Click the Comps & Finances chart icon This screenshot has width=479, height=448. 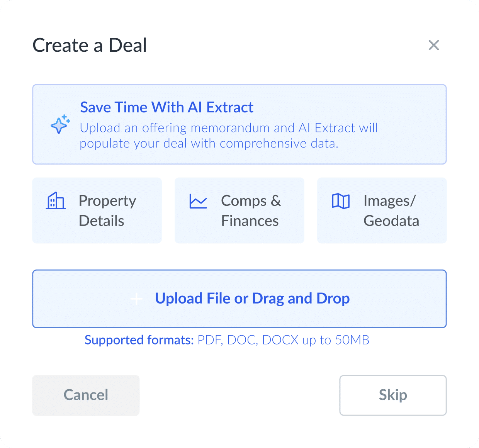(x=198, y=201)
